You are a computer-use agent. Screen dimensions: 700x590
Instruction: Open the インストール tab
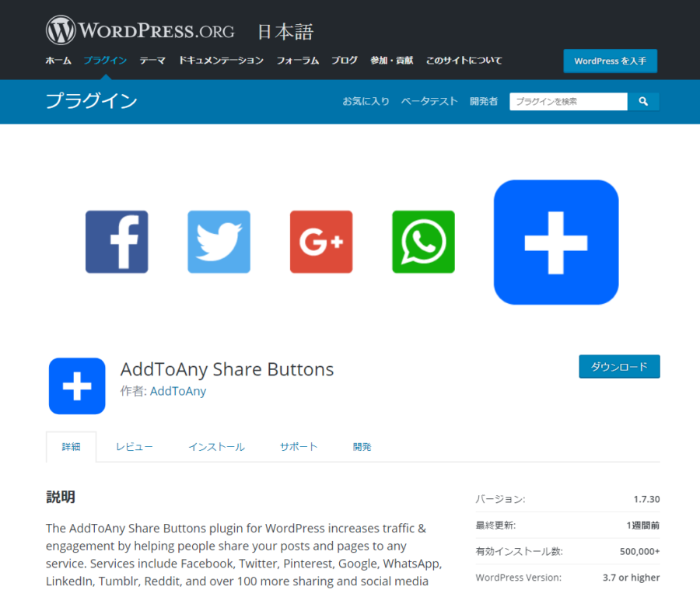[216, 446]
